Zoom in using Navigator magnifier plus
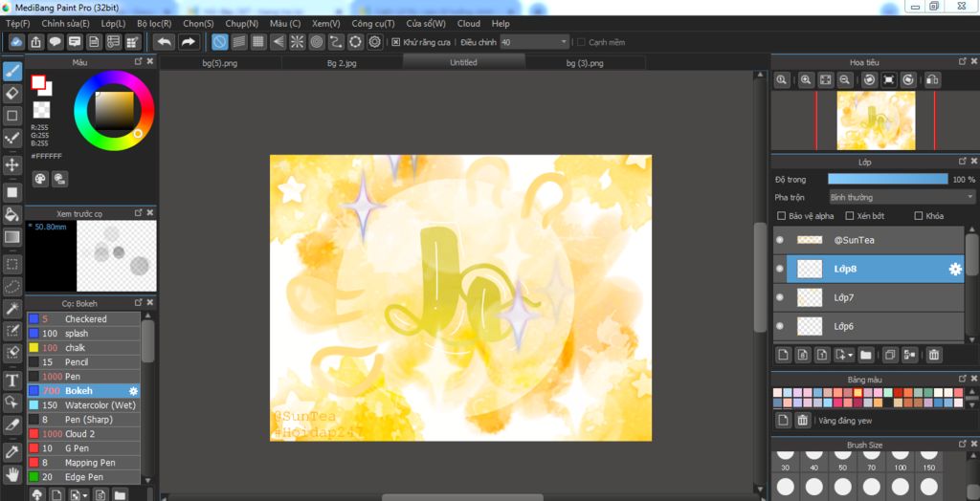 [806, 80]
